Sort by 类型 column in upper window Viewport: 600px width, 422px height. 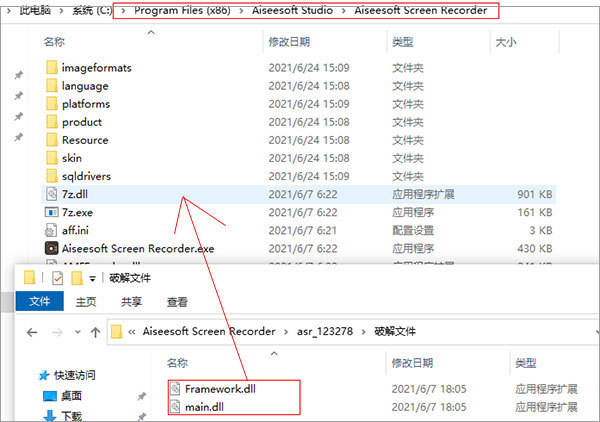pyautogui.click(x=403, y=42)
